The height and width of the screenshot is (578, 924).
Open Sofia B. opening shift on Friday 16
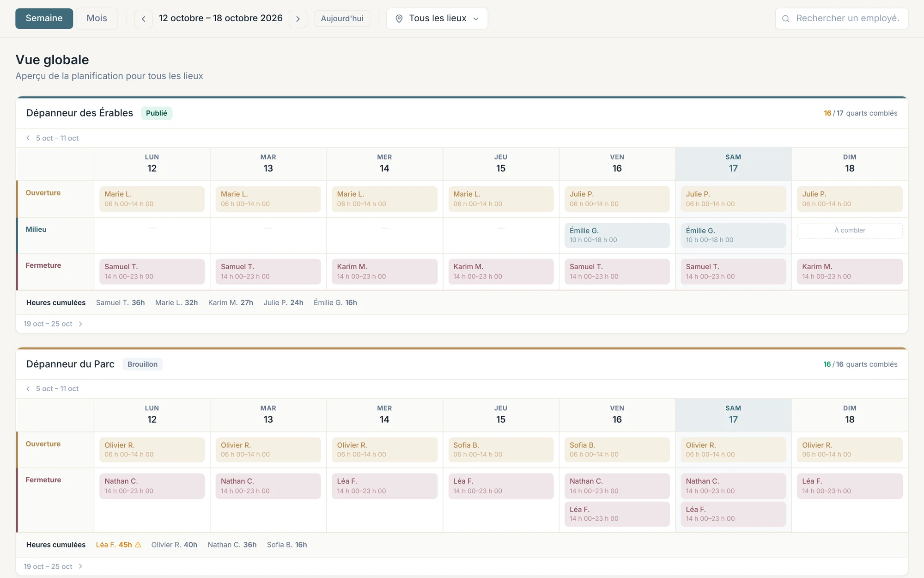click(x=617, y=450)
